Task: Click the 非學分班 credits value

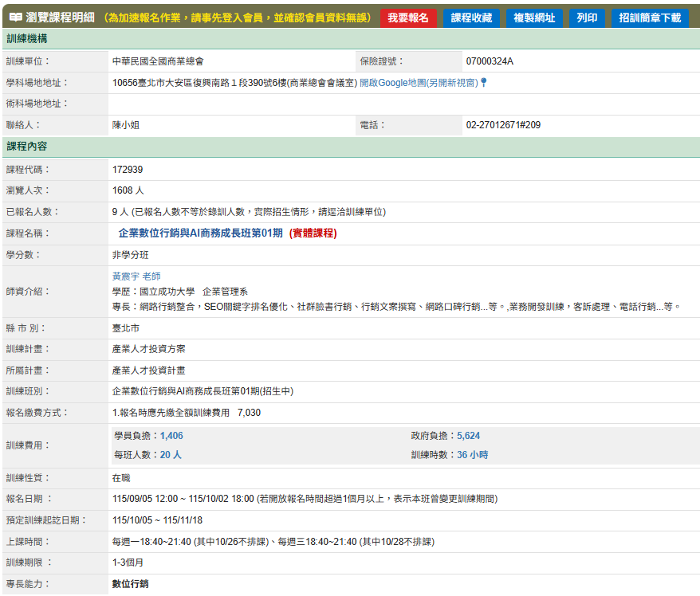Action: 130,255
